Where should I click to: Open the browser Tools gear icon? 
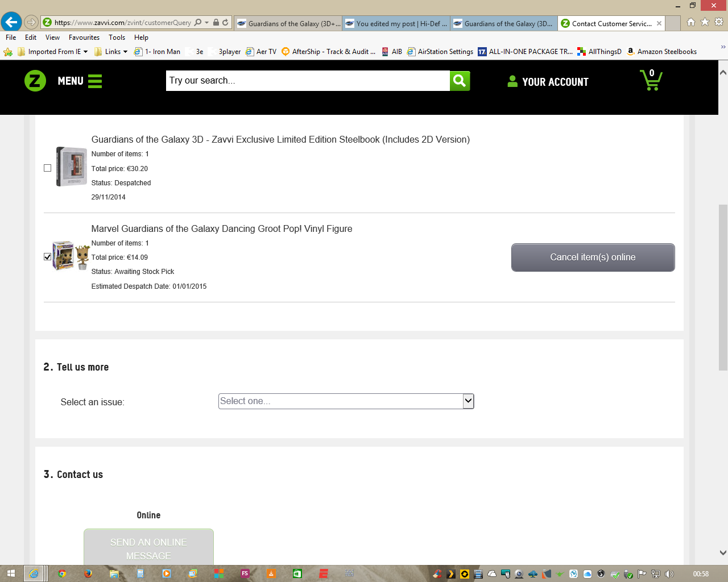[x=719, y=22]
